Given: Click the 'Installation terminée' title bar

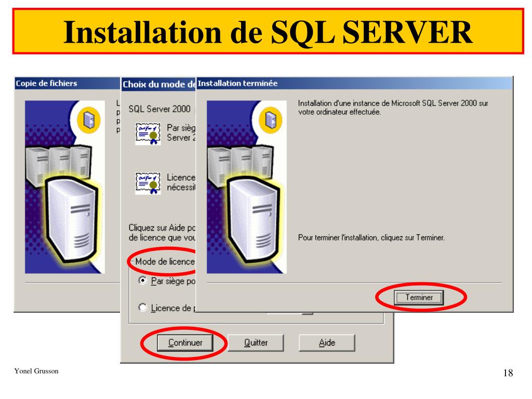Looking at the screenshot, I should click(354, 84).
